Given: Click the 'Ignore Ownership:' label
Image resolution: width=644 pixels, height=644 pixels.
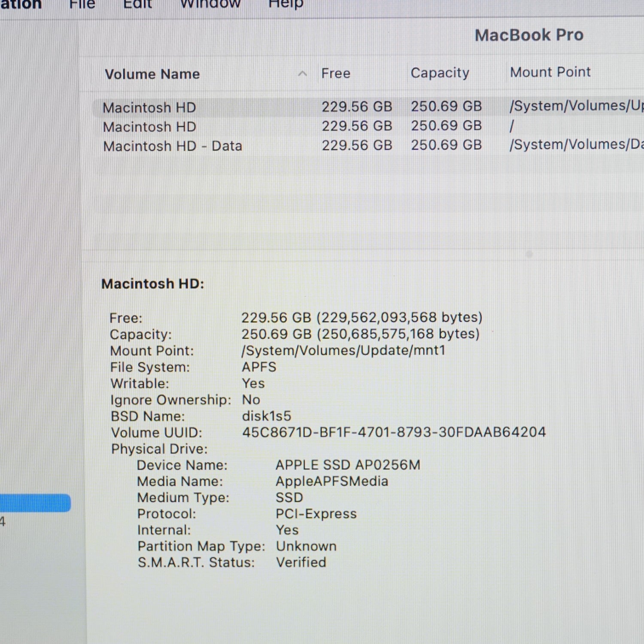Looking at the screenshot, I should (171, 400).
